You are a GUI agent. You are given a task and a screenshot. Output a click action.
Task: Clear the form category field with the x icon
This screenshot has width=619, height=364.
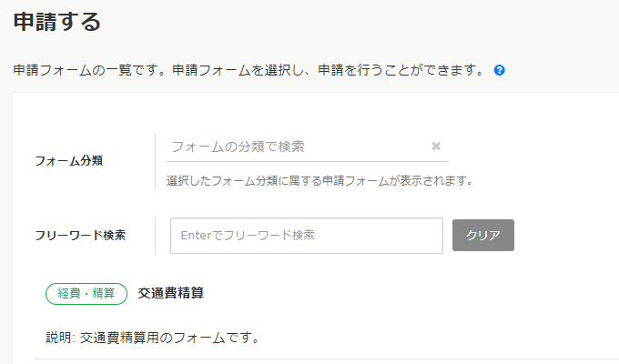pyautogui.click(x=436, y=146)
